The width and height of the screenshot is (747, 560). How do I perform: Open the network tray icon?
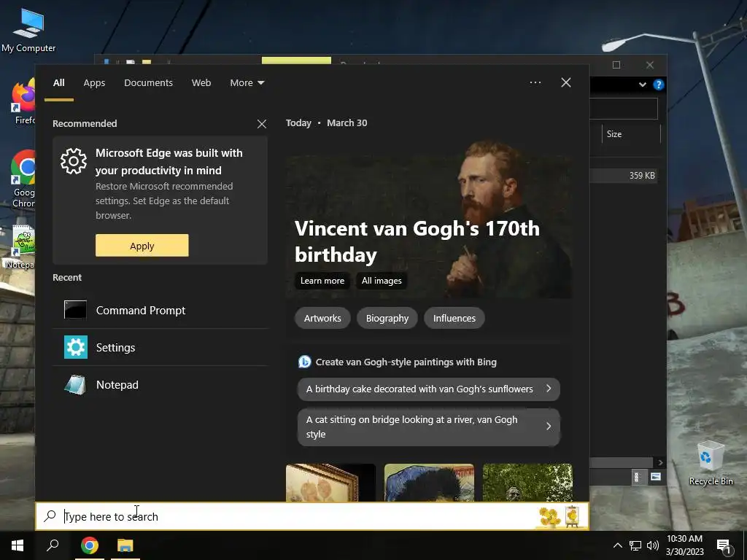pyautogui.click(x=635, y=545)
